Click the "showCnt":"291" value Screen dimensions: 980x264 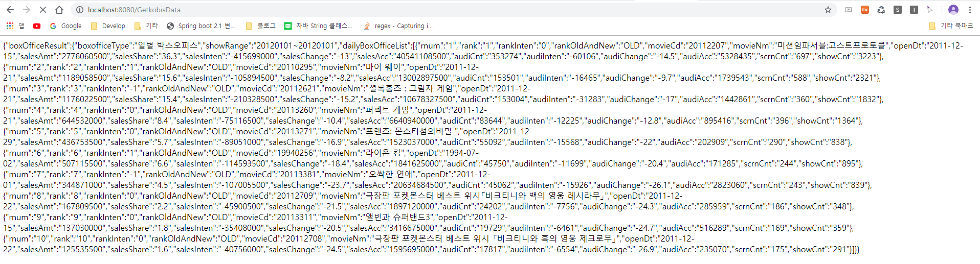tap(820, 249)
